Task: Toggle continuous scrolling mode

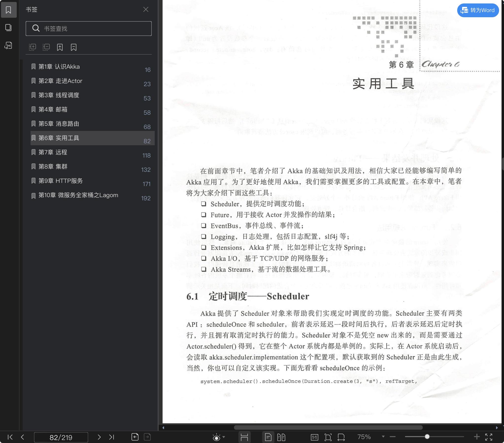Action: tap(244, 437)
